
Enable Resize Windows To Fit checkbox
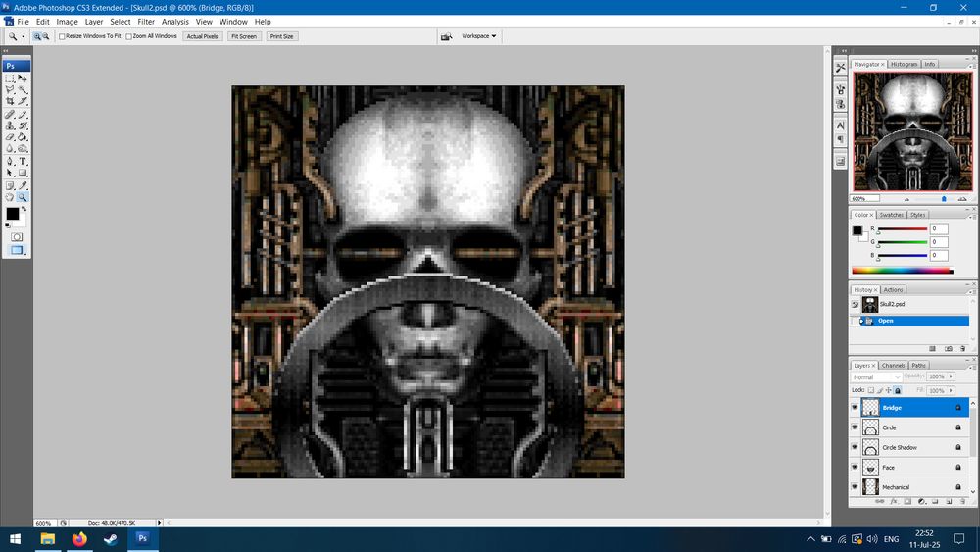pos(62,36)
